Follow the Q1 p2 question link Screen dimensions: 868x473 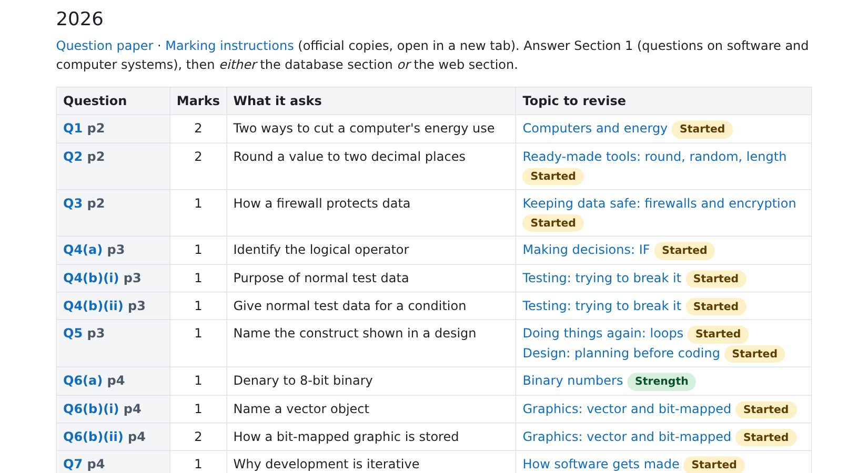pos(84,128)
